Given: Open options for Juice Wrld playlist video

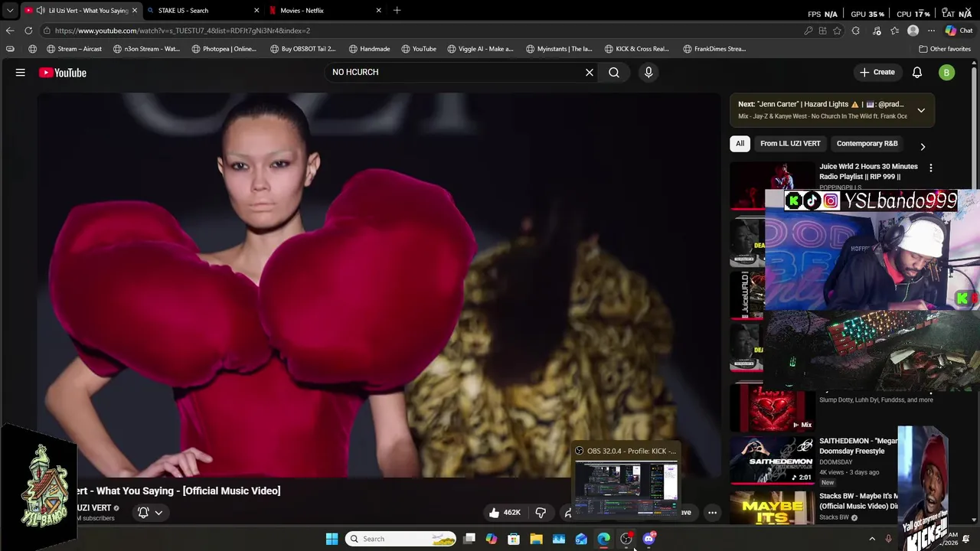Looking at the screenshot, I should 931,168.
